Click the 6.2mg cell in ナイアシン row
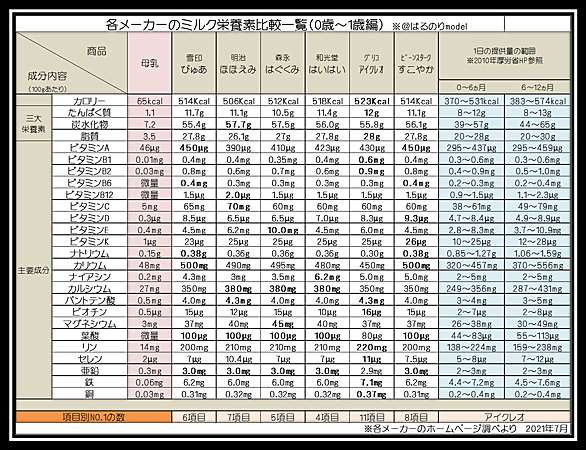The height and width of the screenshot is (450, 586). 327,277
